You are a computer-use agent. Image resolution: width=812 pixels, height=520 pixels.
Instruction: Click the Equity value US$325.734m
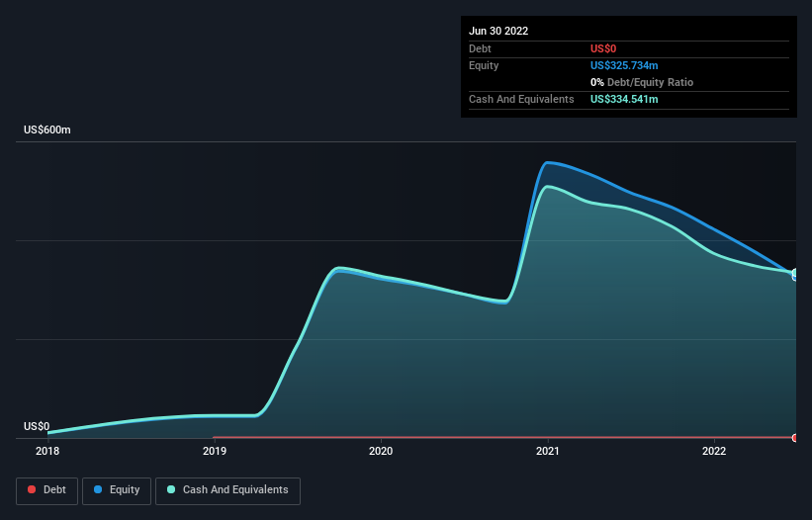pos(624,65)
